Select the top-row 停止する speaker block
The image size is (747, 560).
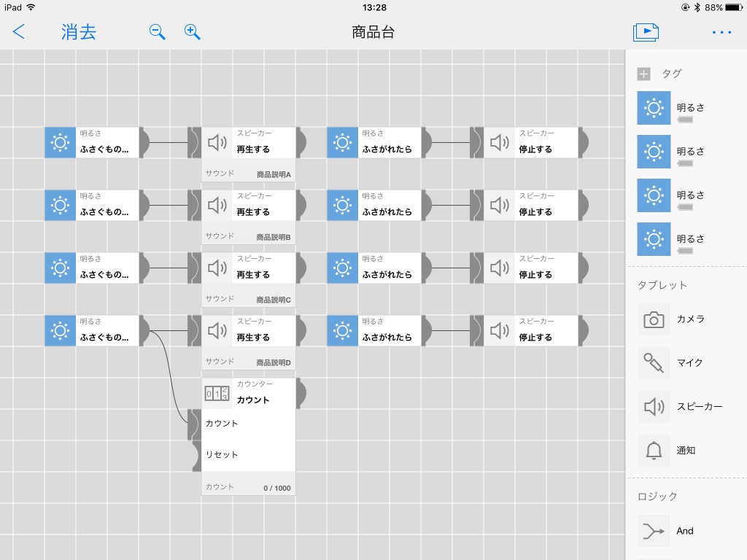coord(531,142)
